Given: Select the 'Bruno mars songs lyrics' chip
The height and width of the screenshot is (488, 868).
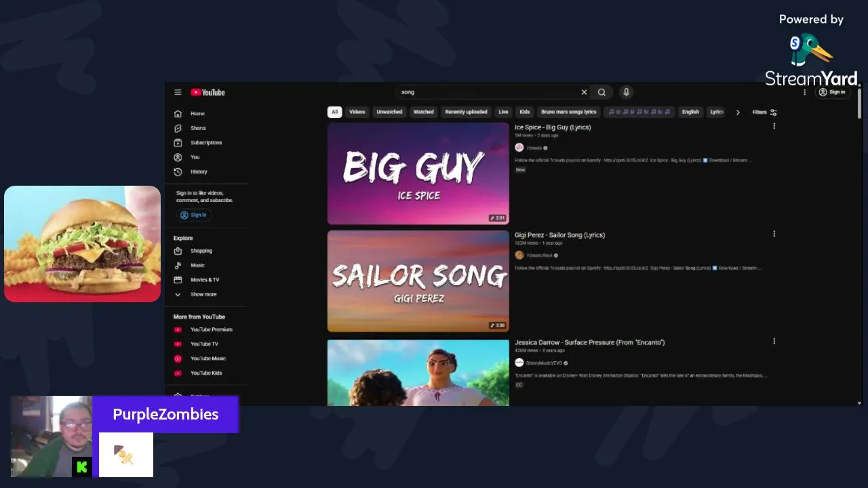Looking at the screenshot, I should tap(568, 112).
